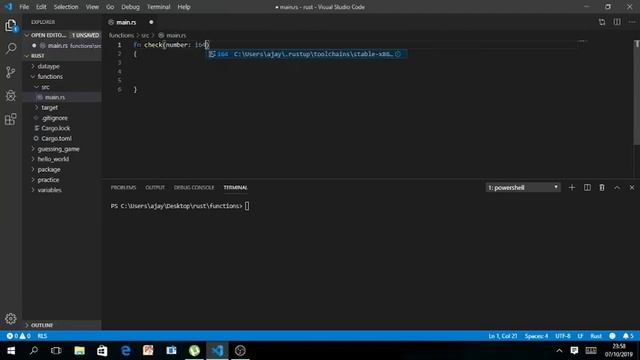Screen dimensions: 640x360
Task: Change language mode via Rust status item
Action: tap(596, 336)
